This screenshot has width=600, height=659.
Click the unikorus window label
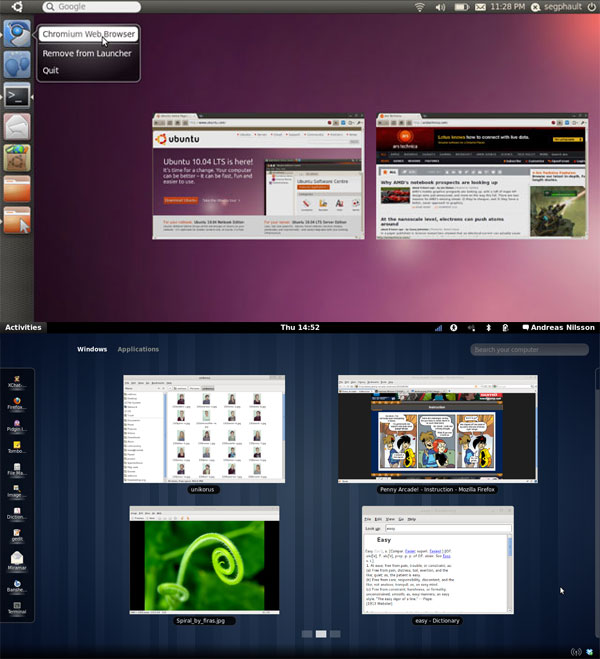tap(203, 490)
